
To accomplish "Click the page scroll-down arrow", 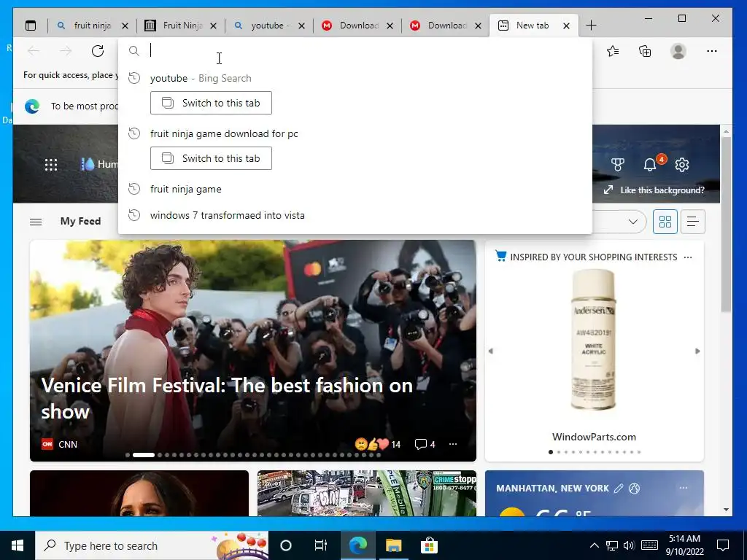I will click(726, 510).
